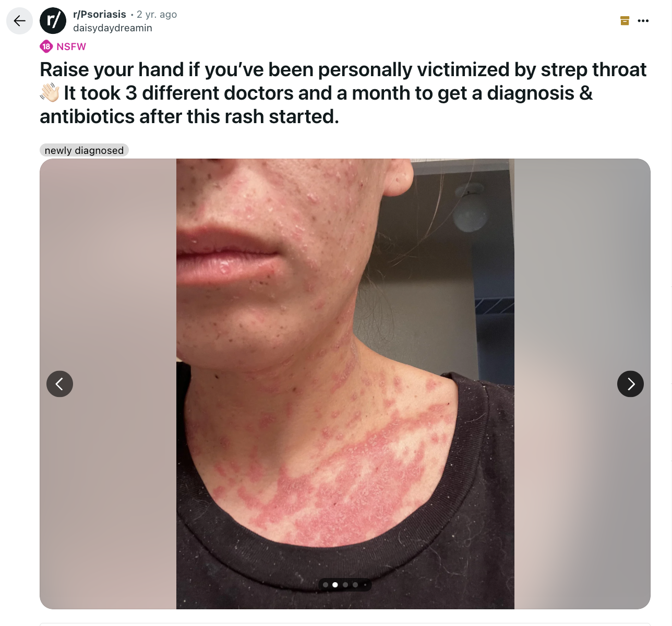Image resolution: width=672 pixels, height=626 pixels.
Task: Click the waving hand emoji in title
Action: pyautogui.click(x=50, y=93)
